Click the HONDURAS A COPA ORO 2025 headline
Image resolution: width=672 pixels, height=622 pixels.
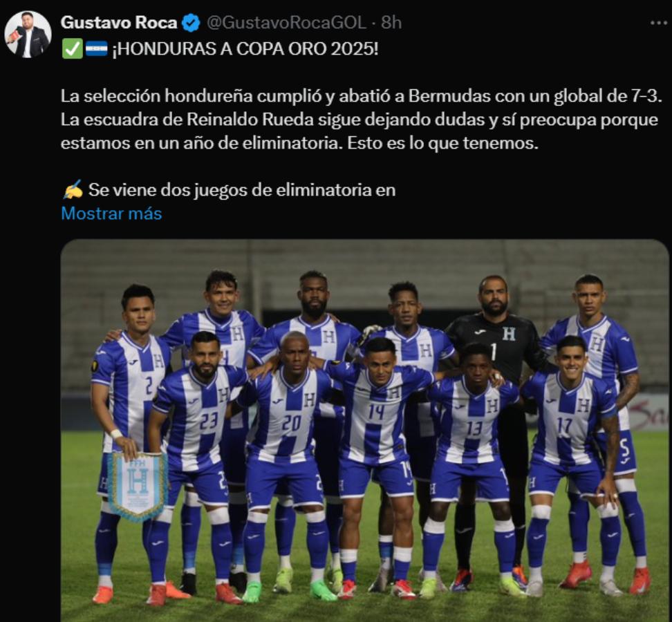[245, 49]
